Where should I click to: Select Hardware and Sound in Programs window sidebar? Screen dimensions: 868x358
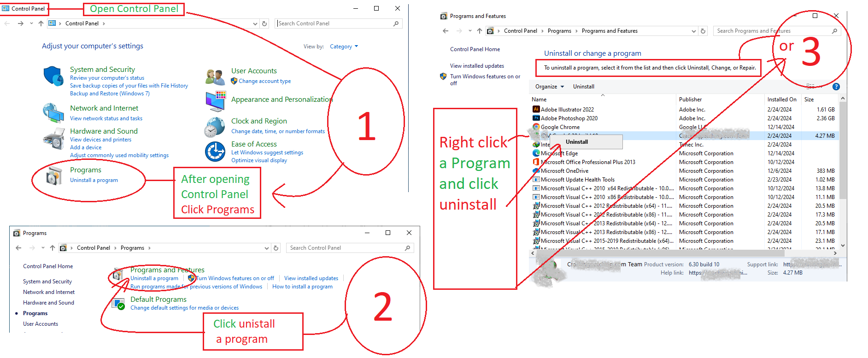48,303
